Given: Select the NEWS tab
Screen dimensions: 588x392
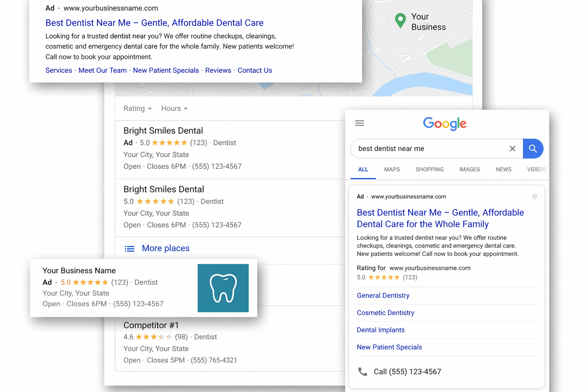Looking at the screenshot, I should (503, 169).
